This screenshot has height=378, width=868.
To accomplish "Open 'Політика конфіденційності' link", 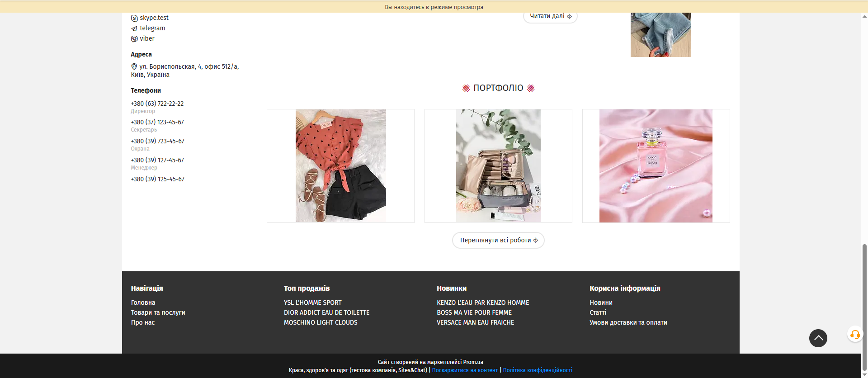I will 538,370.
